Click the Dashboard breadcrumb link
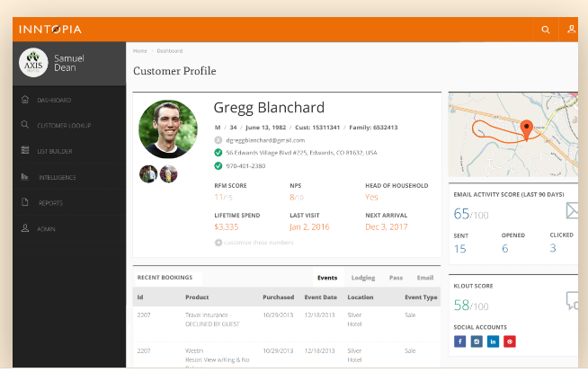The height and width of the screenshot is (390, 588). 170,51
